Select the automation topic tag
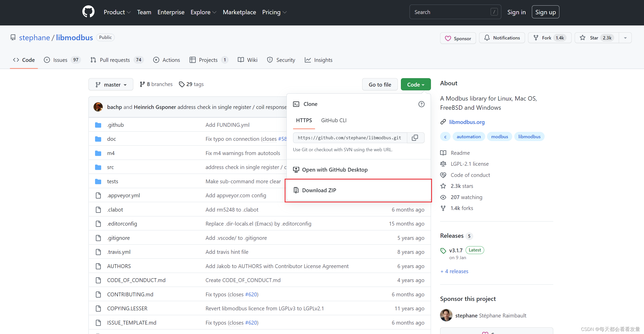 click(x=468, y=137)
